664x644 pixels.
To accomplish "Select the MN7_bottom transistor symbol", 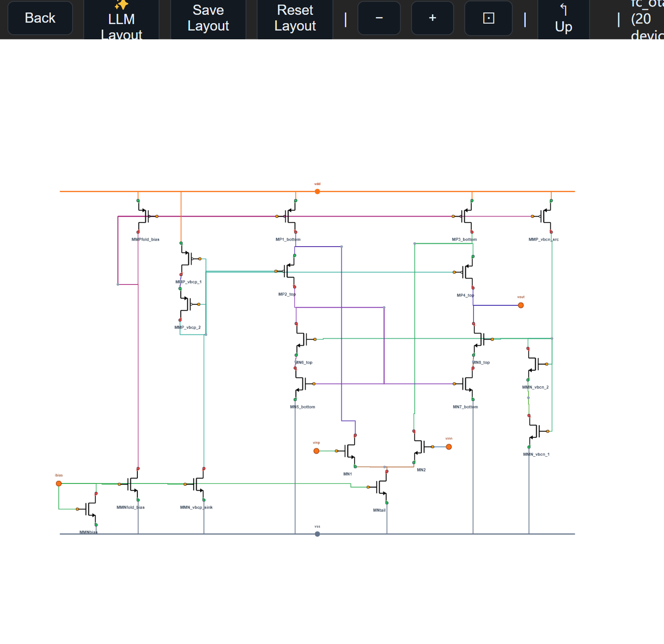I will tap(466, 384).
